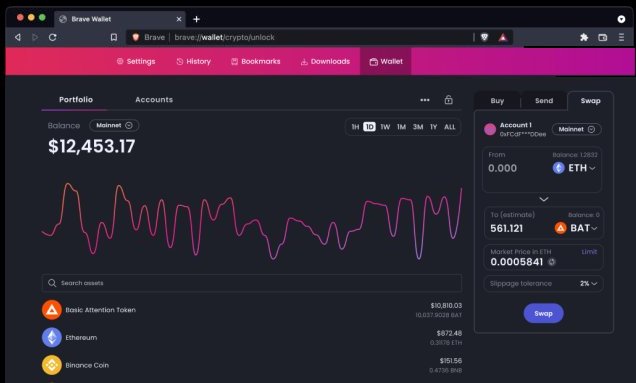Open the BAT token dropdown

(576, 228)
